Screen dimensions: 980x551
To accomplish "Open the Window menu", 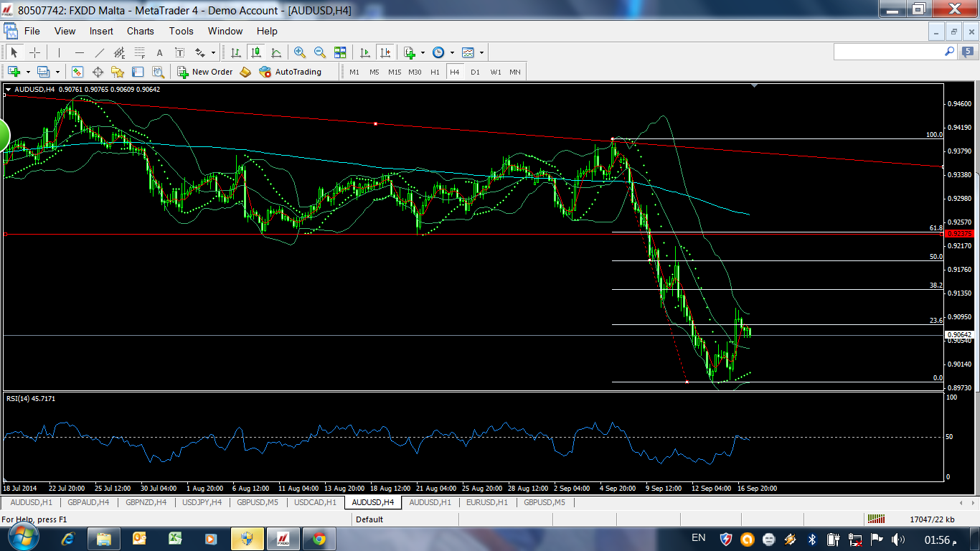I will tap(225, 31).
